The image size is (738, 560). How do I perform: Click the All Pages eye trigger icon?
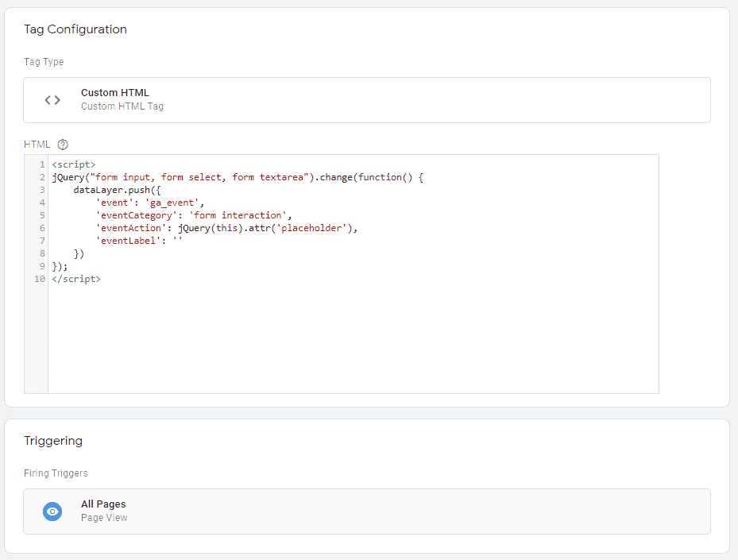tap(52, 511)
